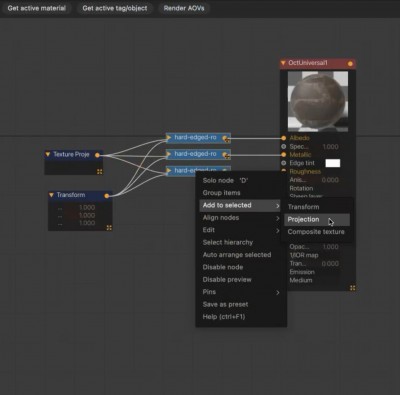400x395 pixels.
Task: Toggle the Edge tint pin circle
Action: (x=283, y=163)
